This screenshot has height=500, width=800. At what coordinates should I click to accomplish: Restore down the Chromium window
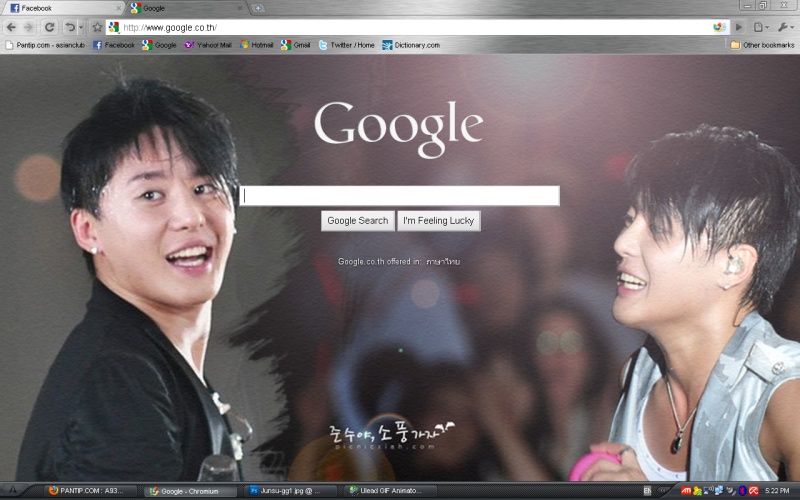(x=763, y=5)
